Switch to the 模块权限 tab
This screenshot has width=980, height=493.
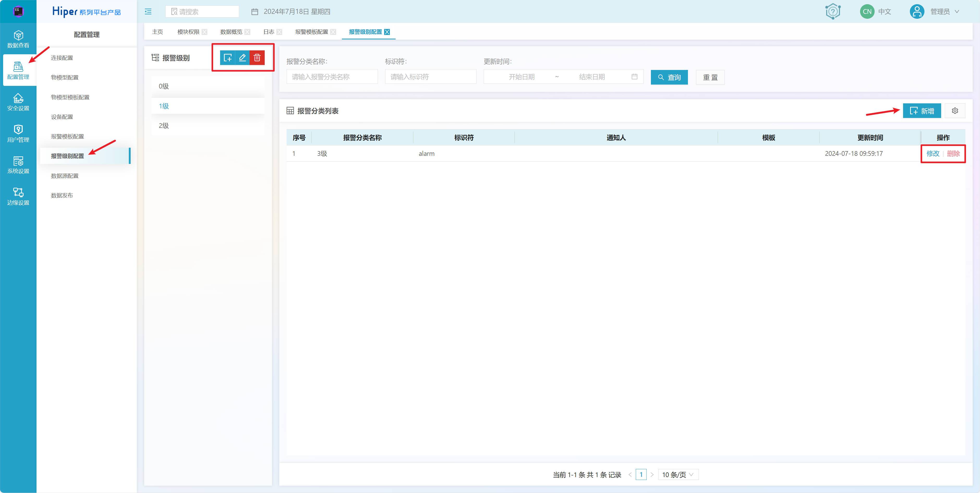point(188,32)
